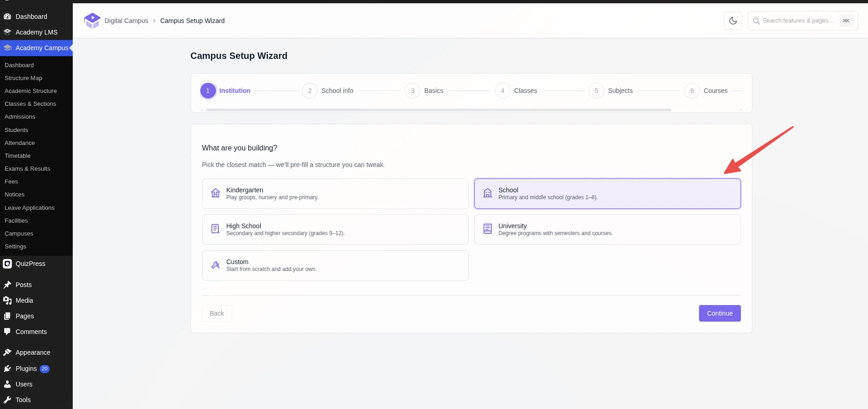Image resolution: width=868 pixels, height=409 pixels.
Task: Toggle dark mode moon icon
Action: click(x=733, y=21)
